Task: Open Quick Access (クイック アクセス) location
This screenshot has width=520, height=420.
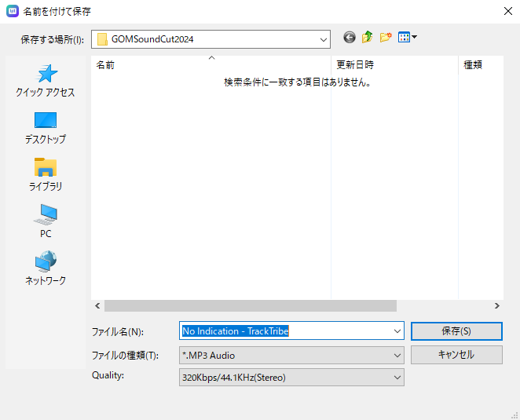Action: click(46, 81)
